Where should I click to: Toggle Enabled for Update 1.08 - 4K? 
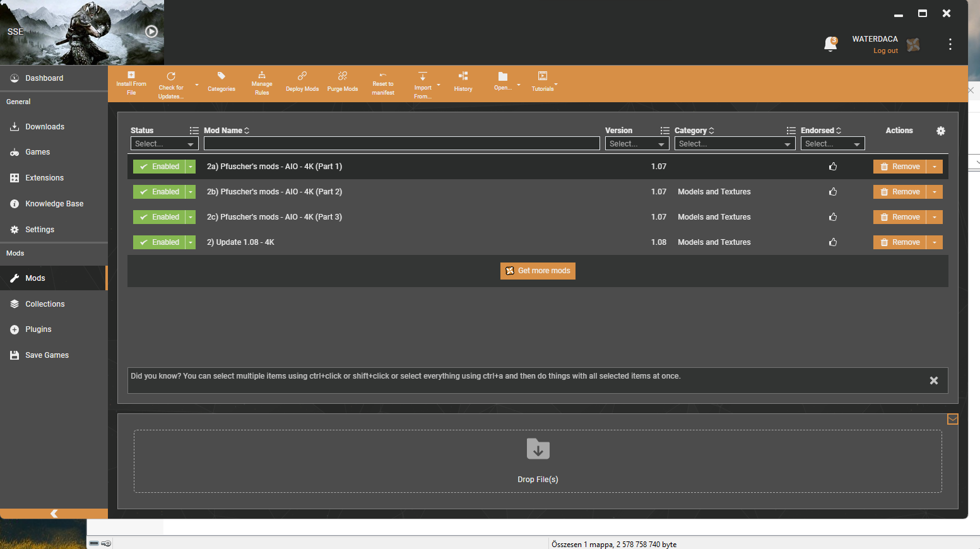tap(159, 242)
